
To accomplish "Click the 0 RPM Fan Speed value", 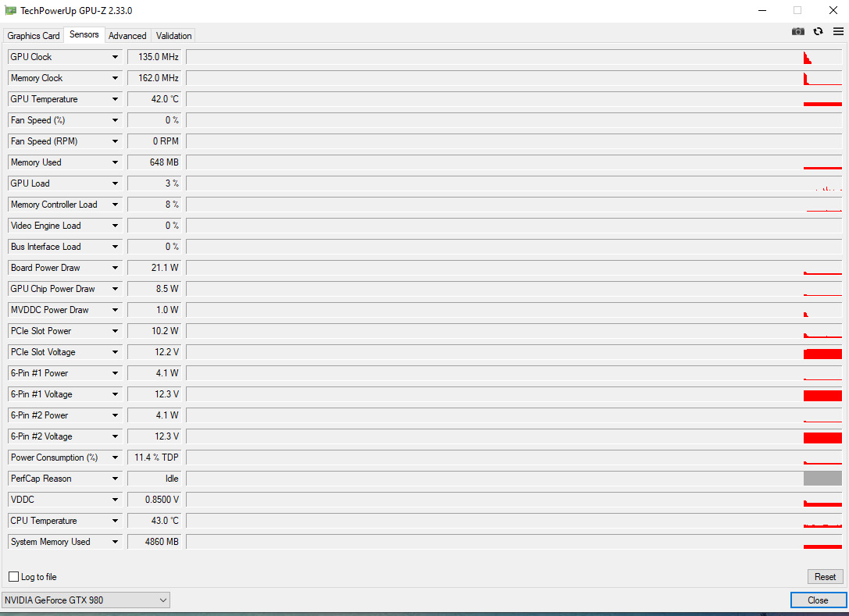I will click(155, 141).
